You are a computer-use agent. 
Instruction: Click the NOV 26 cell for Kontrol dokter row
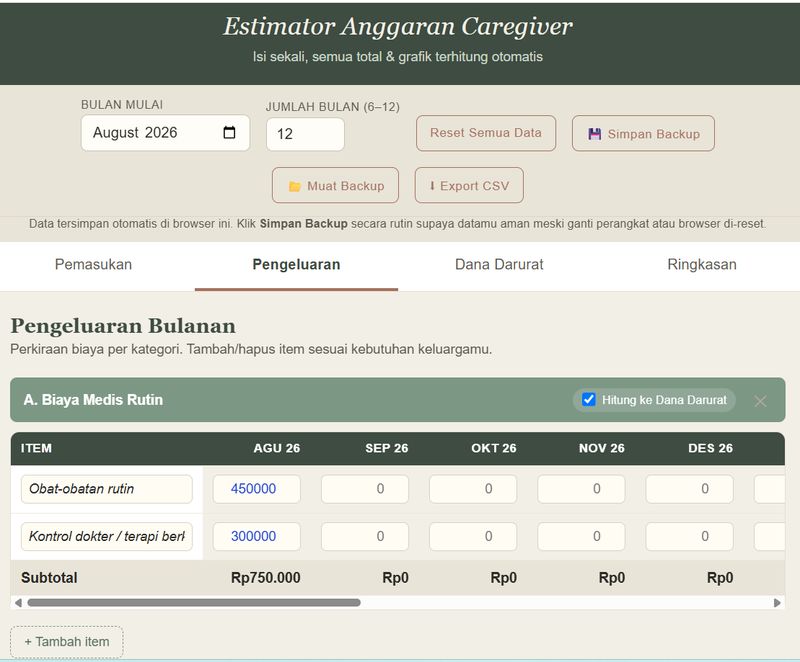coord(581,537)
